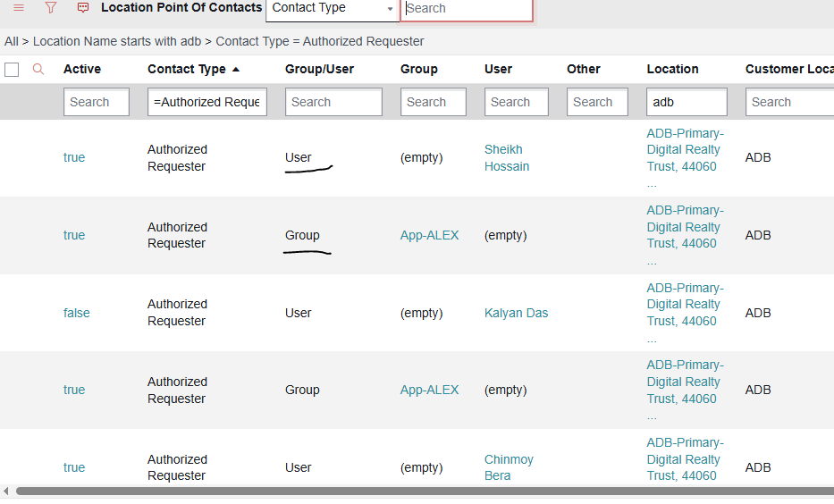Open the Contact Type search field dropdown

(332, 9)
